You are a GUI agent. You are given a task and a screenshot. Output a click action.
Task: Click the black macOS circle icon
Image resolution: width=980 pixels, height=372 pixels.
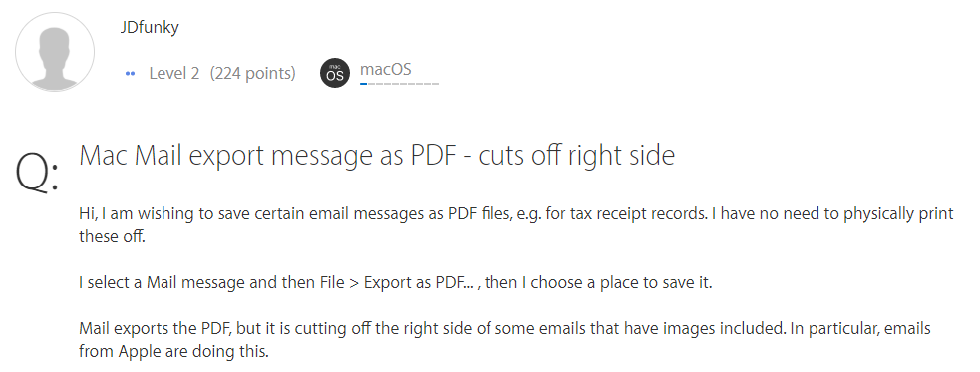(335, 73)
